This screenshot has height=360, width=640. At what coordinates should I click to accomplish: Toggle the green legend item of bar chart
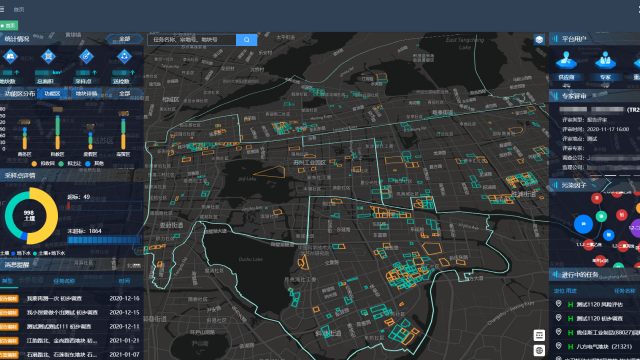70,163
